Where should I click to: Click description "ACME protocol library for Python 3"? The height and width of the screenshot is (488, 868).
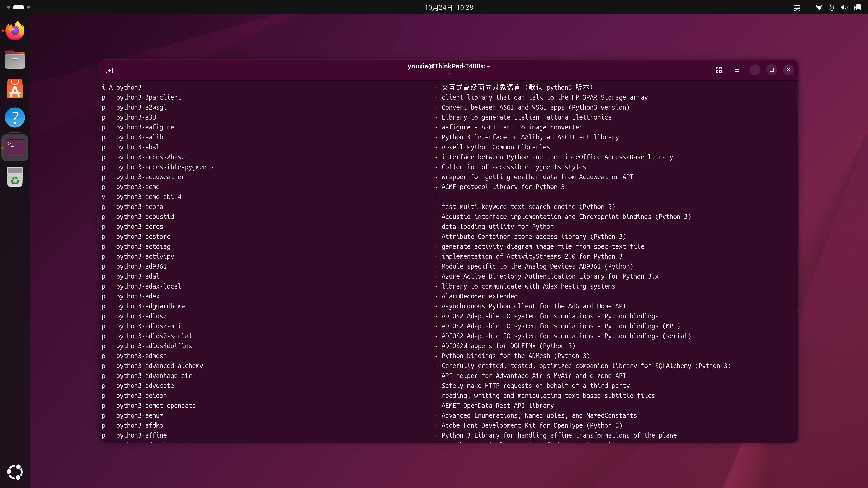[x=503, y=187]
